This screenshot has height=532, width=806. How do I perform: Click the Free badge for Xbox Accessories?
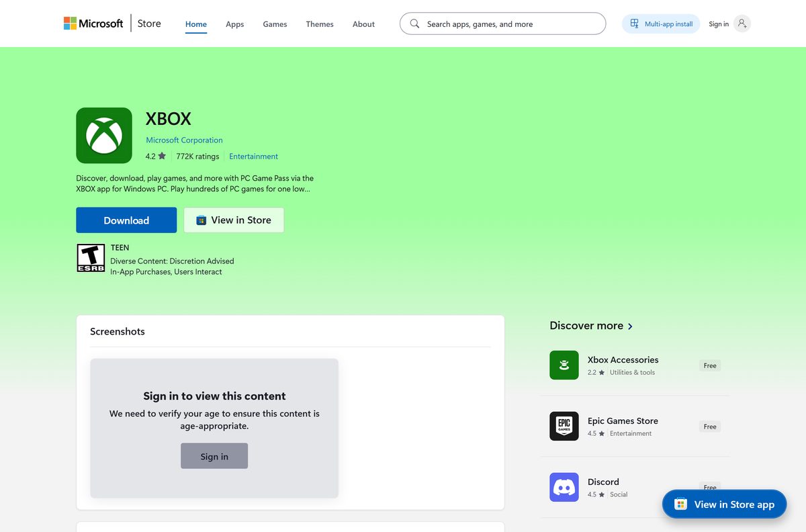coord(710,365)
